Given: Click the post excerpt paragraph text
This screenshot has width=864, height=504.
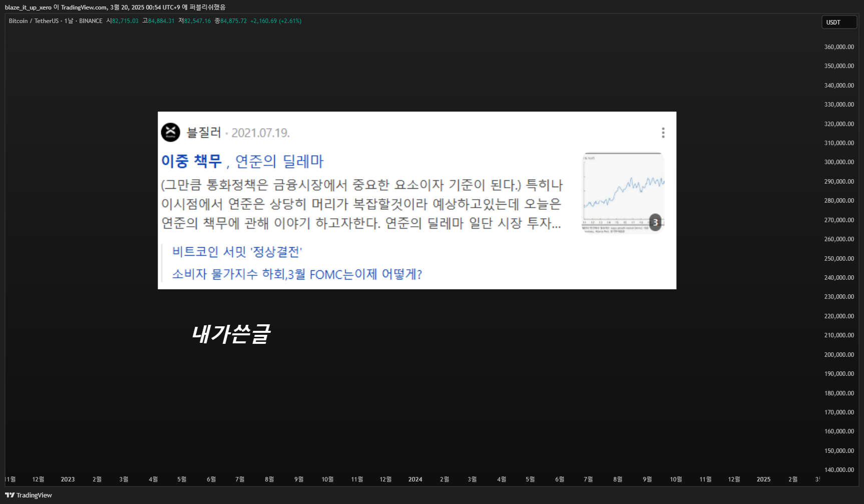Looking at the screenshot, I should [362, 204].
